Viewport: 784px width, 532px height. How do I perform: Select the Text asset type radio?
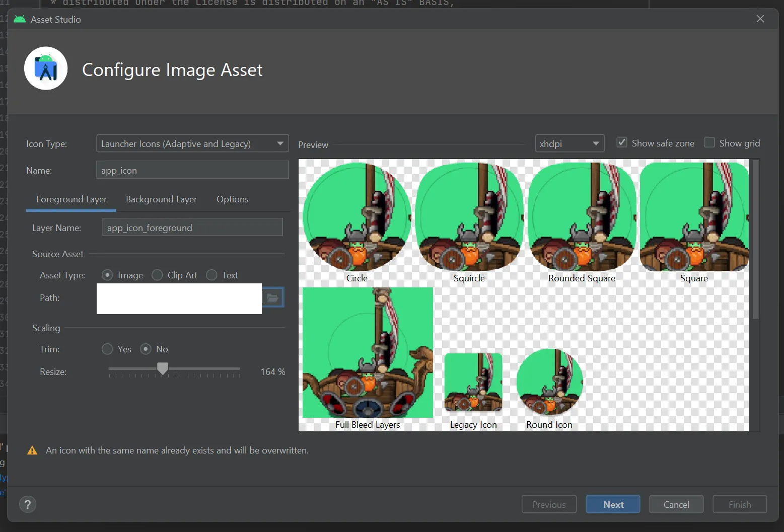point(211,275)
